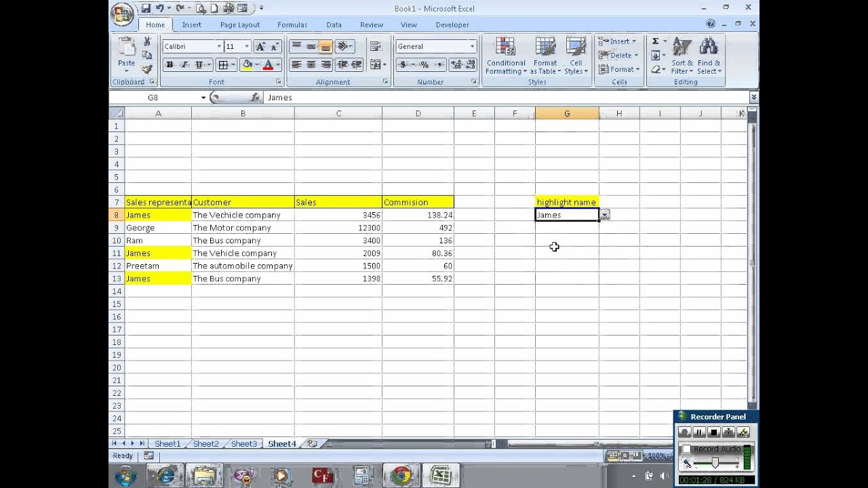Increase font size with Grow Font
This screenshot has width=868, height=488.
tap(260, 46)
